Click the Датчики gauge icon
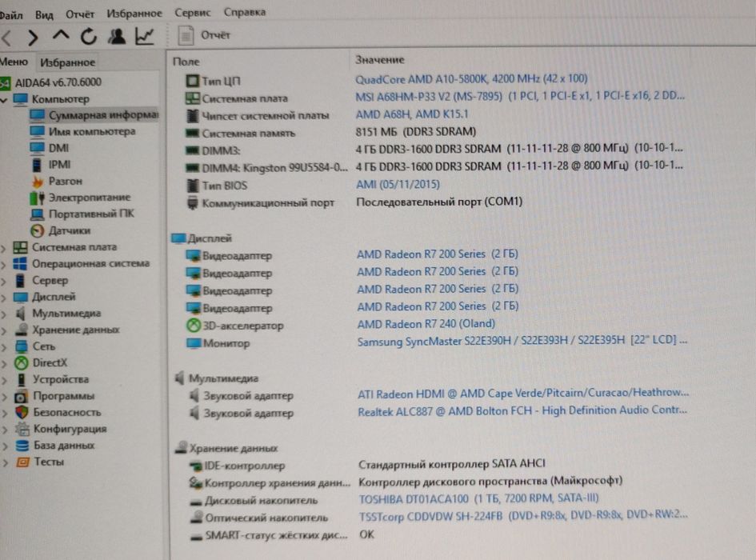 [37, 231]
